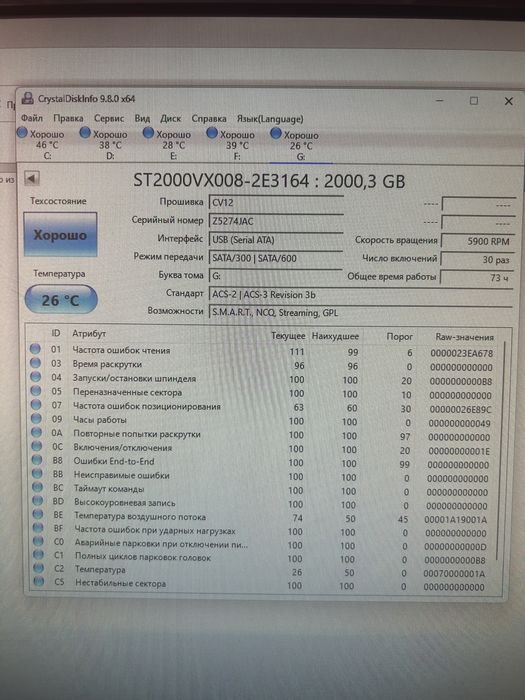Click the status dot of attribute 05
This screenshot has width=525, height=700.
(36, 391)
